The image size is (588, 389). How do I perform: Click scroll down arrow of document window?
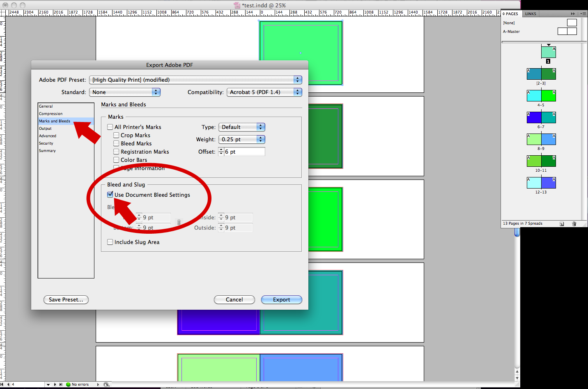(517, 378)
